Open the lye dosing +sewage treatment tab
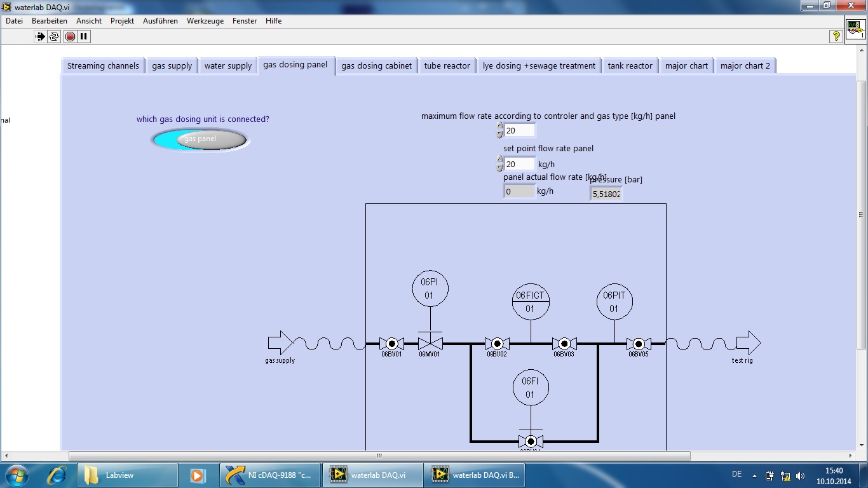The image size is (868, 488). point(539,66)
